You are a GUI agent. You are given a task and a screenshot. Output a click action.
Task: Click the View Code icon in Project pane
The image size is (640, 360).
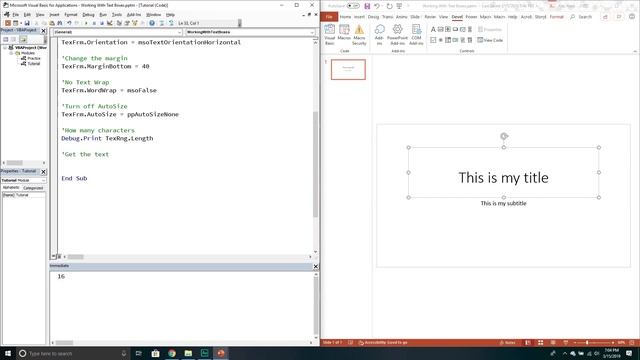point(6,39)
